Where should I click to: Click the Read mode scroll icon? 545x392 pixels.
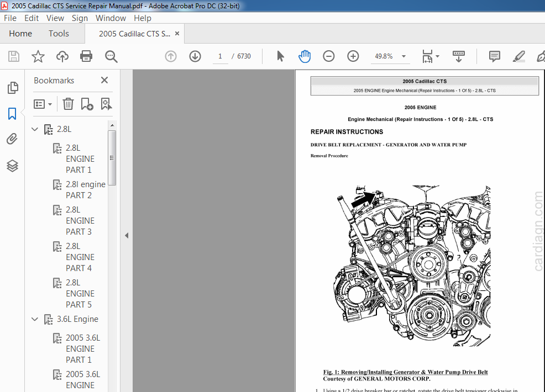[459, 56]
